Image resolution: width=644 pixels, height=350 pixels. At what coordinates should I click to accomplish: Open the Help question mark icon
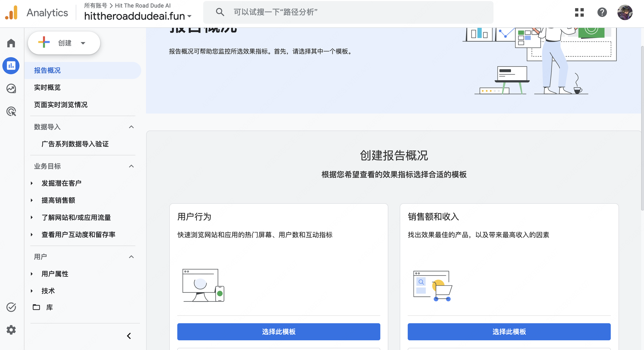[x=602, y=13]
